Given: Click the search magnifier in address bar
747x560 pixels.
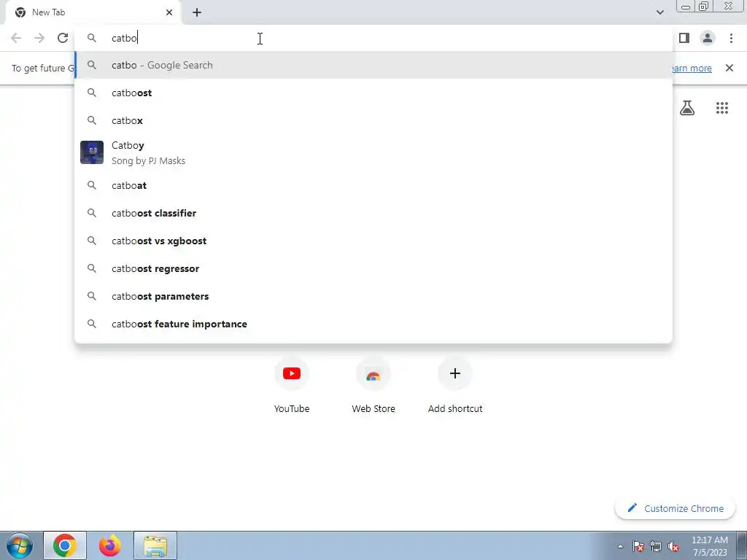Looking at the screenshot, I should click(x=92, y=38).
